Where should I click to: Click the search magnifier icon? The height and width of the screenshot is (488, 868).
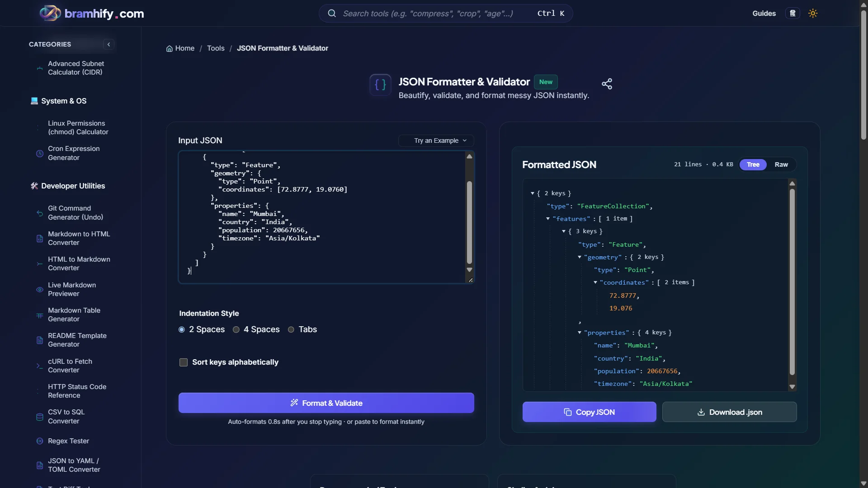332,13
